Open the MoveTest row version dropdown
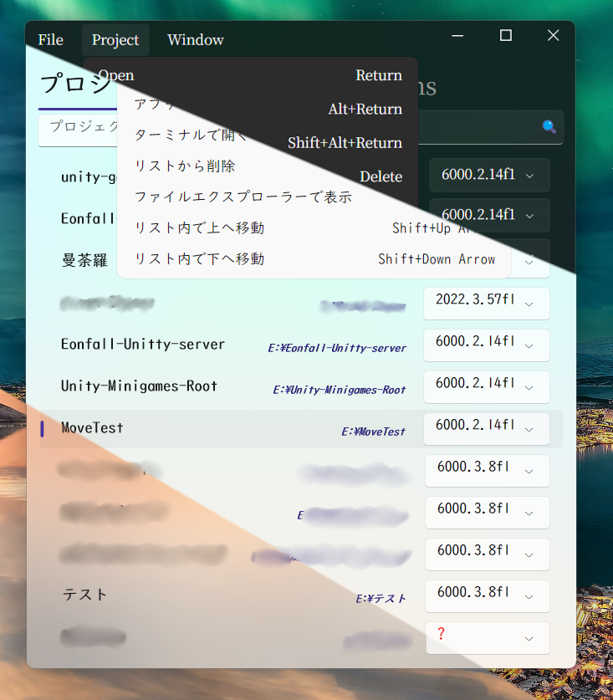The height and width of the screenshot is (700, 613). coord(486,428)
